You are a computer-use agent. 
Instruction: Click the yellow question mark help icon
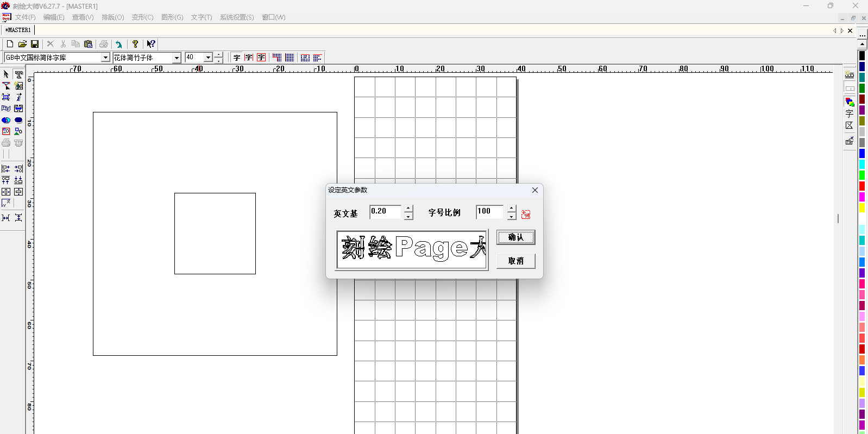point(135,44)
